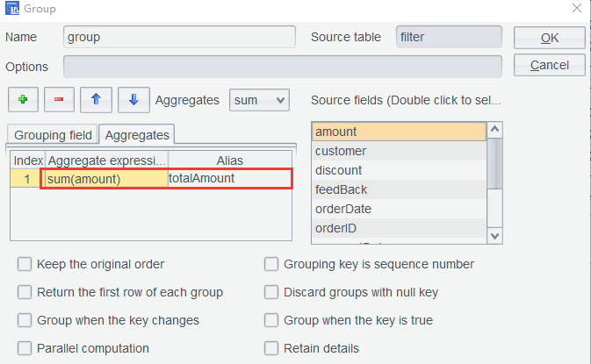Enable Keep the original order
The image size is (591, 364).
pyautogui.click(x=25, y=264)
